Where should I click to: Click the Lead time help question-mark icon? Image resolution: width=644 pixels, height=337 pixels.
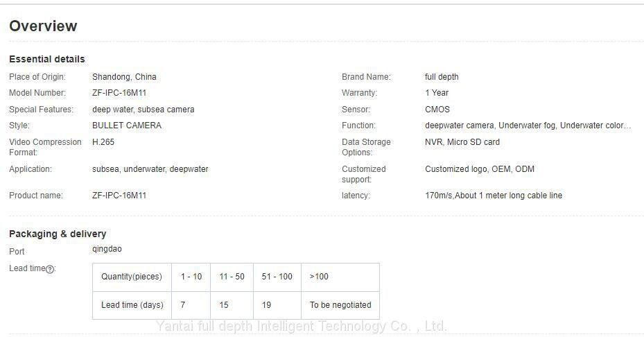coord(50,269)
